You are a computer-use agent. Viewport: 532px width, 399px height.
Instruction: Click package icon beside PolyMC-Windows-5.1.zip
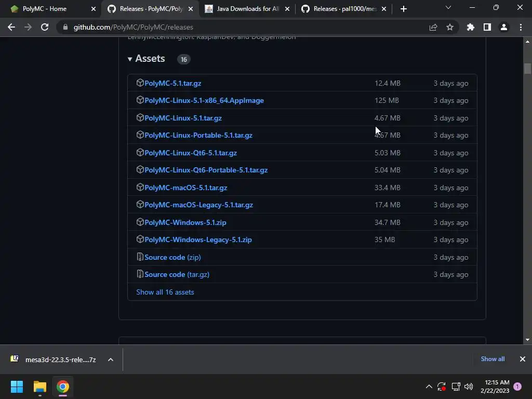140,222
